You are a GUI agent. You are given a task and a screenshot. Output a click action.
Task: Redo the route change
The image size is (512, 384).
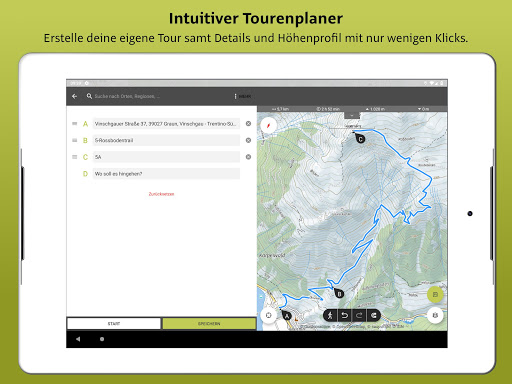point(359,315)
